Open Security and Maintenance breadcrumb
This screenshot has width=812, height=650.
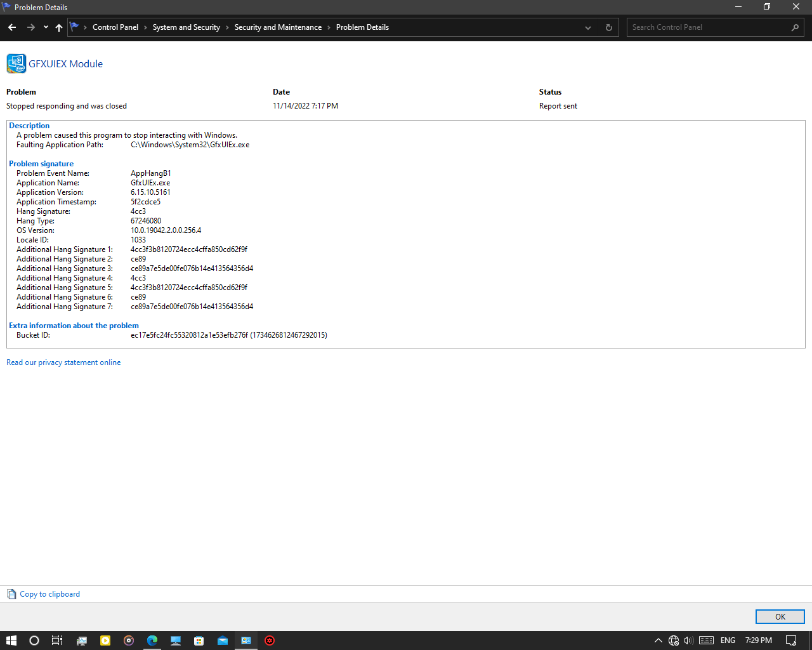(x=278, y=27)
